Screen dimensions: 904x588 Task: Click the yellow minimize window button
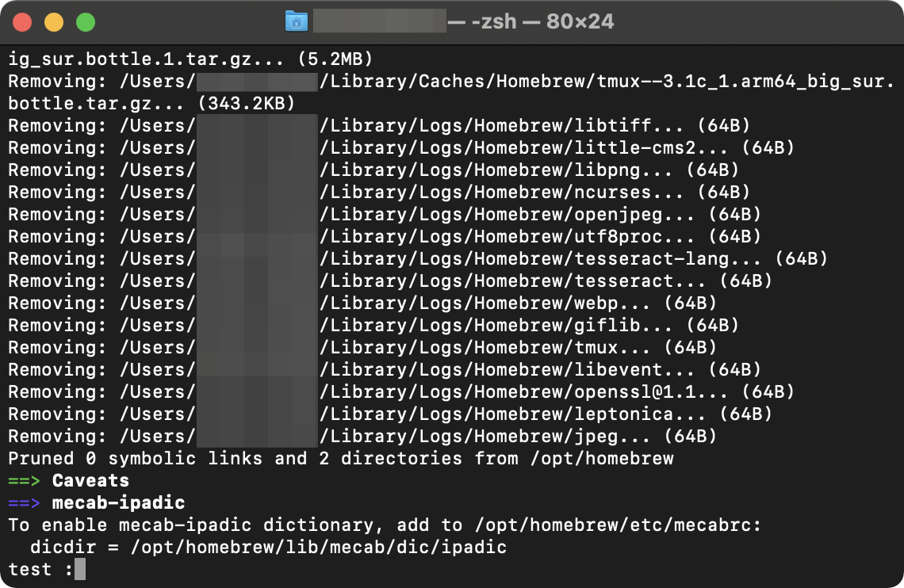(x=54, y=22)
